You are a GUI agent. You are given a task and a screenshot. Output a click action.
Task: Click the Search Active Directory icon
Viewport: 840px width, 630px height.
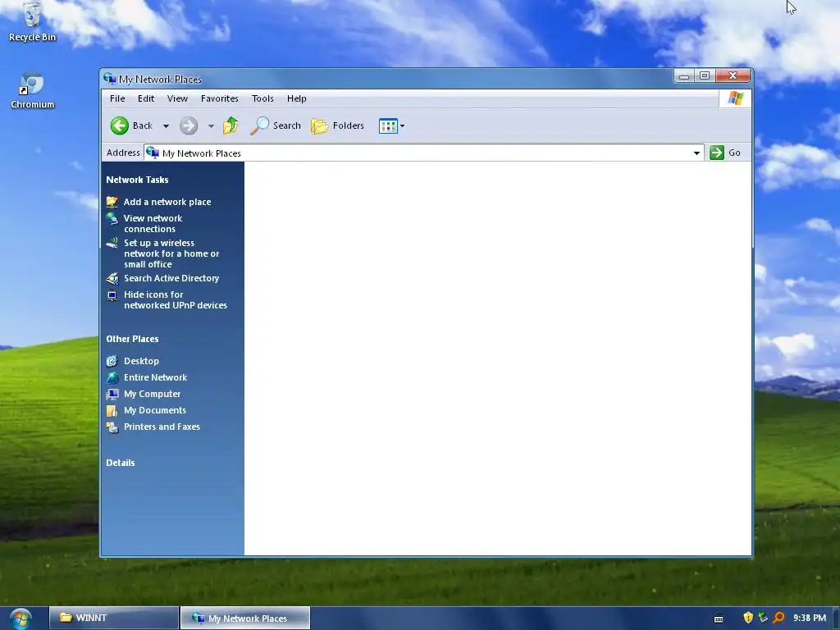(x=112, y=279)
